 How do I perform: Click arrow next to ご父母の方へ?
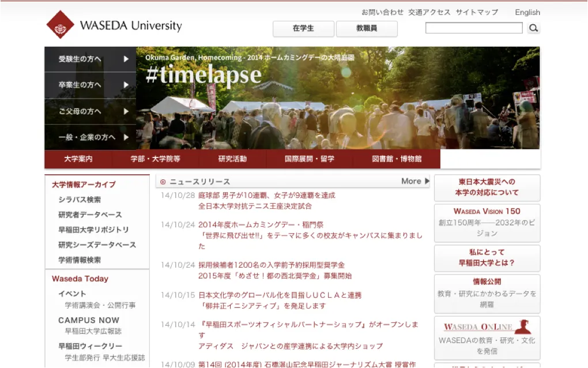pos(126,111)
